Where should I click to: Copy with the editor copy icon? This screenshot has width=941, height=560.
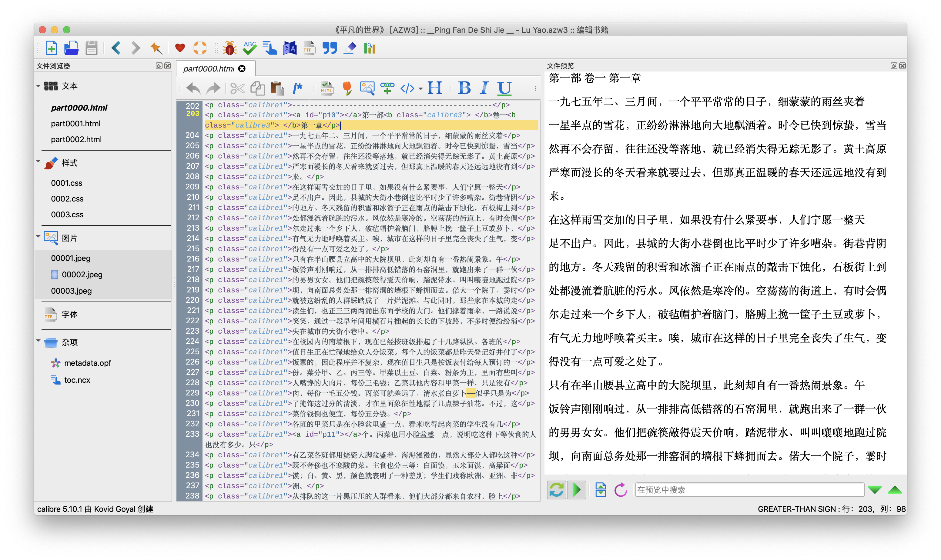(x=257, y=89)
